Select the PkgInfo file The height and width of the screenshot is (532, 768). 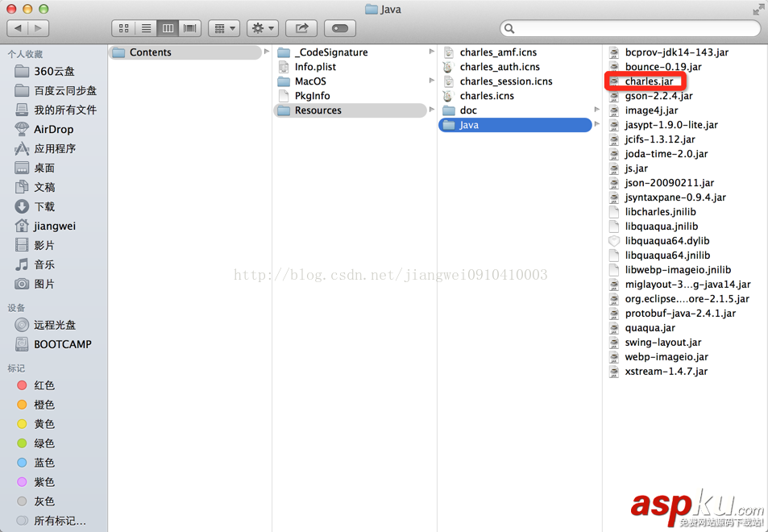point(351,96)
